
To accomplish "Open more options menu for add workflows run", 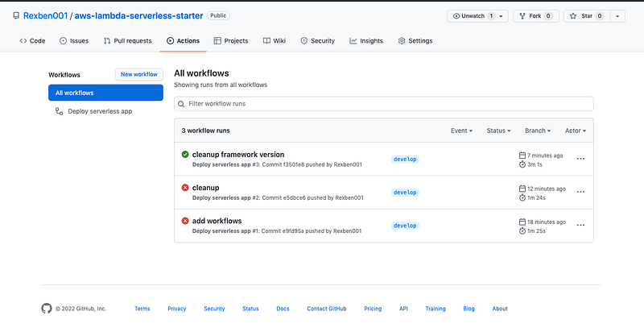I will (x=580, y=225).
